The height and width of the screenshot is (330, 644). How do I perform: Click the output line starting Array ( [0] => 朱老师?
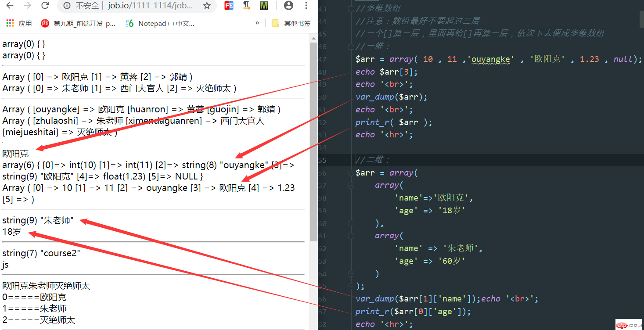click(x=119, y=88)
